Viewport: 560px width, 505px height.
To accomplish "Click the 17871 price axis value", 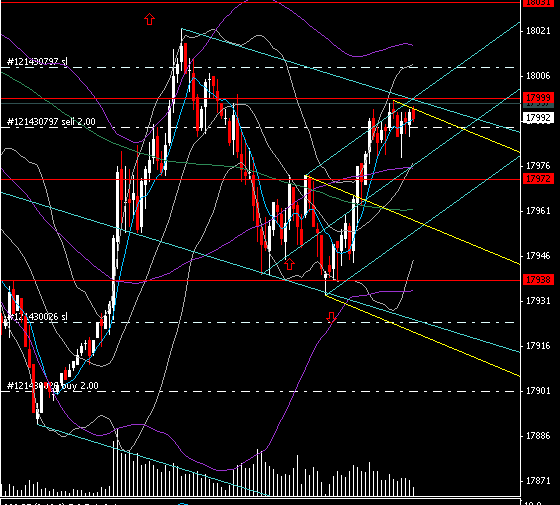I will (538, 481).
